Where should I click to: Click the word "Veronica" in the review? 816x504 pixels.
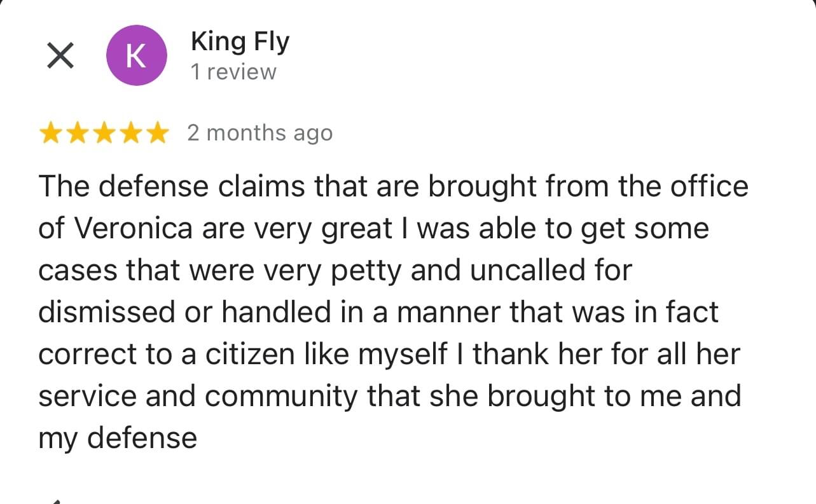[135, 229]
